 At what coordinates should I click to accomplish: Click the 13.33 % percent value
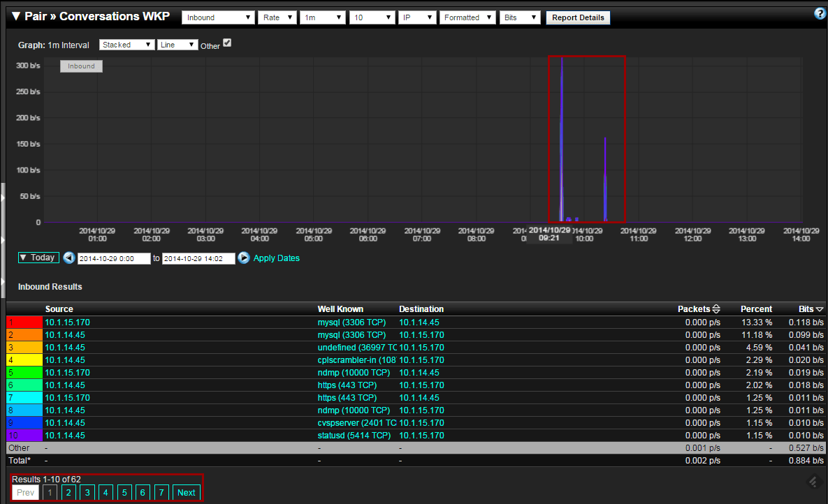pos(757,322)
